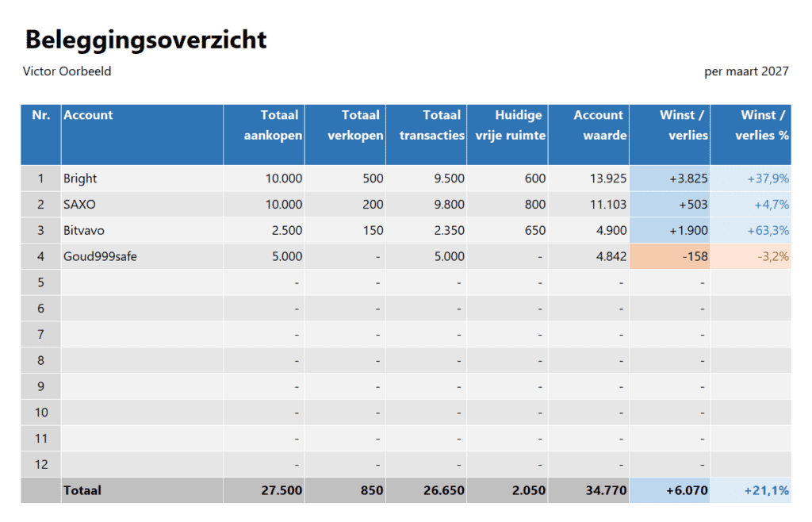Select the Victor Oorbeeld name label

66,71
